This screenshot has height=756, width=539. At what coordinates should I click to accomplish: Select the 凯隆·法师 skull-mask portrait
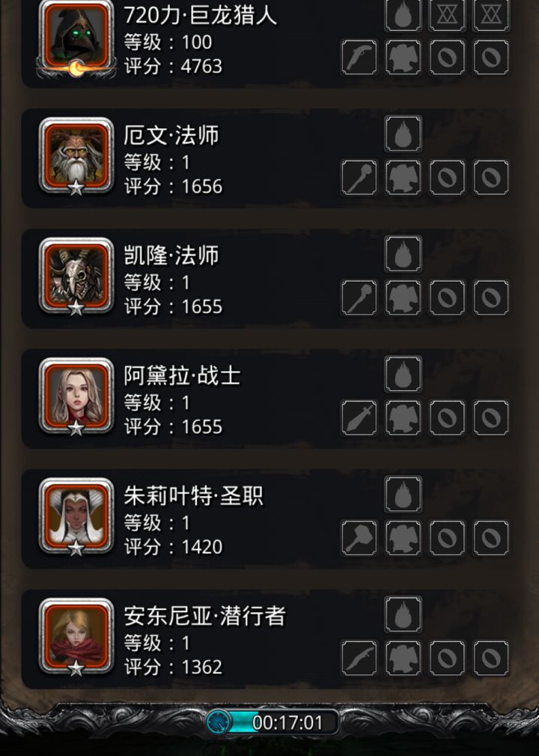76,276
